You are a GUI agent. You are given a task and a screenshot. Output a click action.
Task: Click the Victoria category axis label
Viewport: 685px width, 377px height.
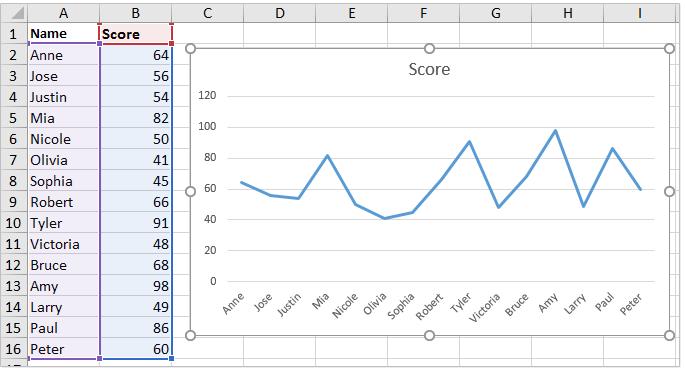coord(484,308)
